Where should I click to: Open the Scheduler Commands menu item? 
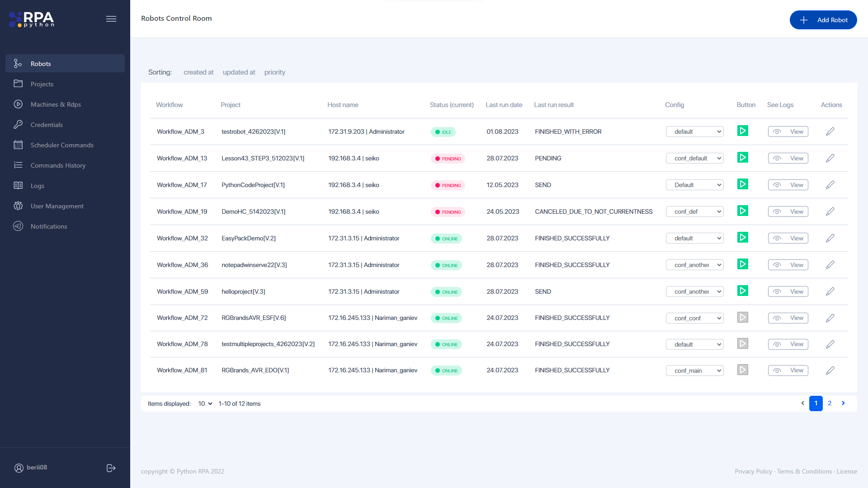point(62,145)
